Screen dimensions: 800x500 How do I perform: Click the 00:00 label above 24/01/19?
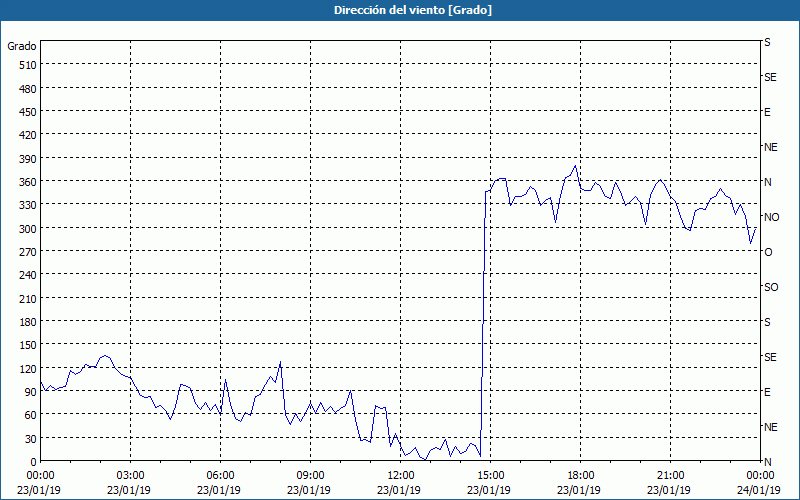(759, 476)
